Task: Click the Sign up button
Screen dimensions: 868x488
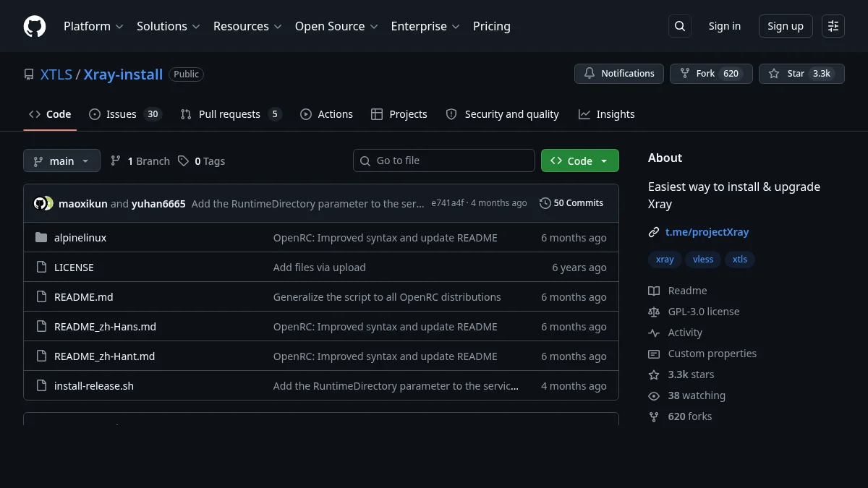Action: click(x=786, y=26)
